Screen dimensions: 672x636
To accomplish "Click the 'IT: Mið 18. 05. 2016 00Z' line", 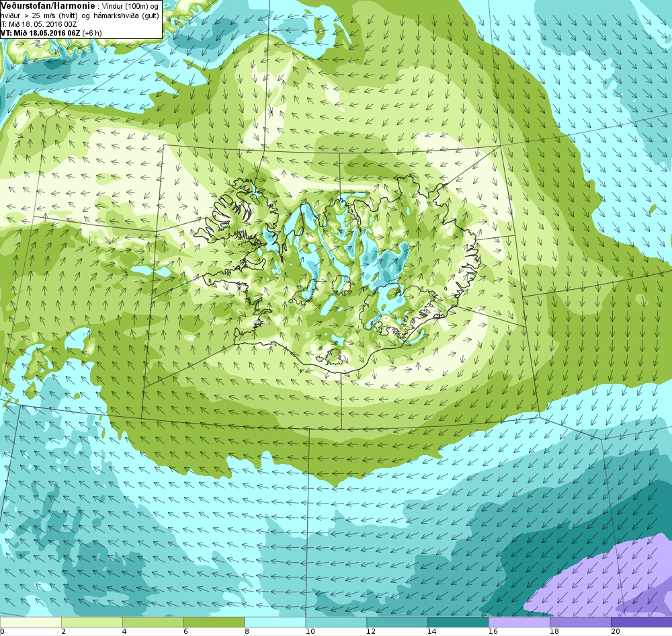I will click(38, 24).
